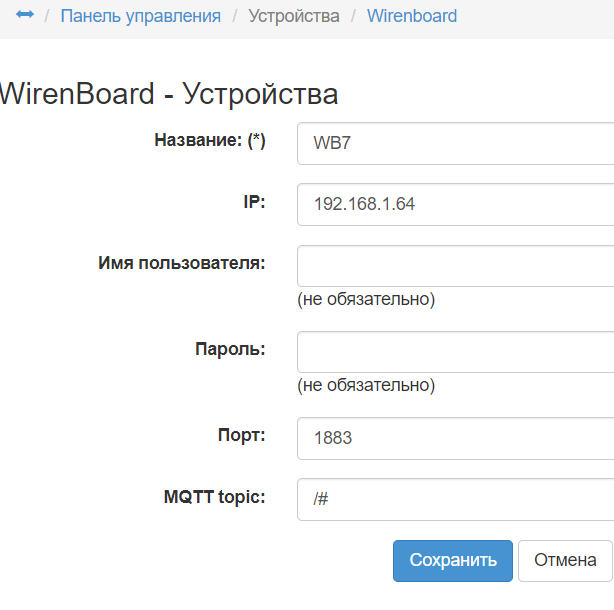Click the Пароль: label

(x=230, y=349)
